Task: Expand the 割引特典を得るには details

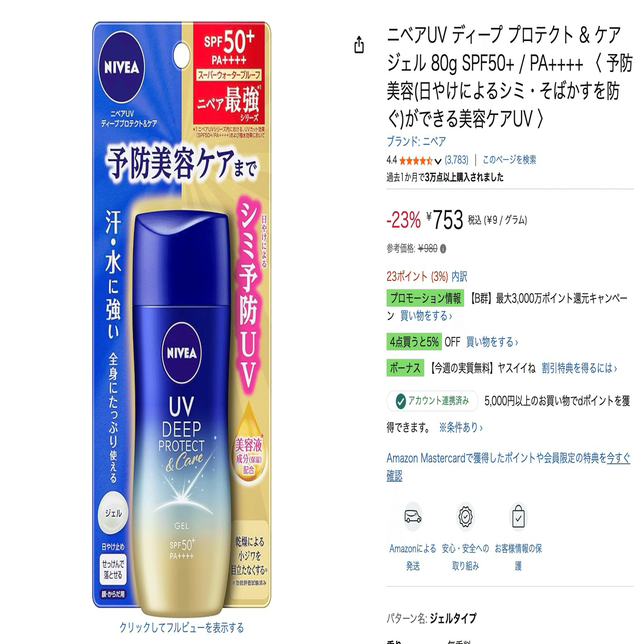Action: pyautogui.click(x=579, y=368)
